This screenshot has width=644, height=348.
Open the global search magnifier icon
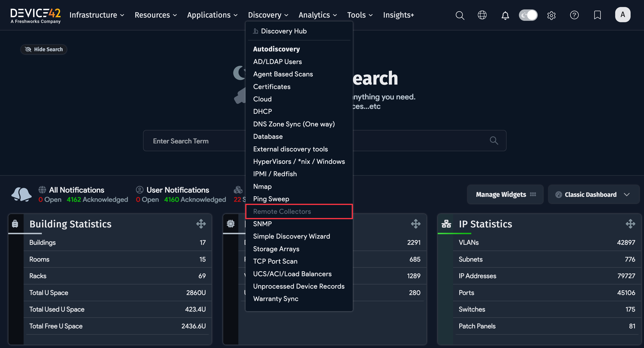point(460,15)
